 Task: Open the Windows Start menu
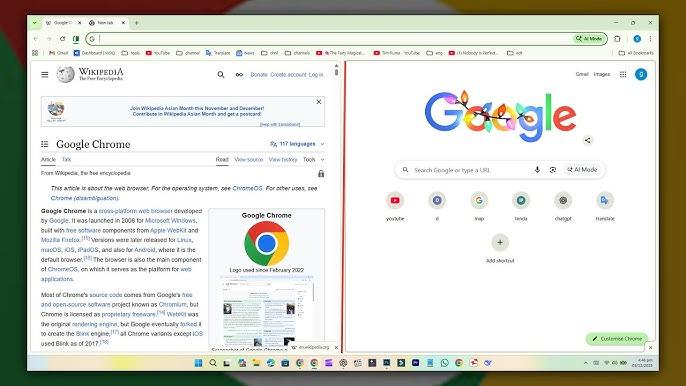(198, 363)
